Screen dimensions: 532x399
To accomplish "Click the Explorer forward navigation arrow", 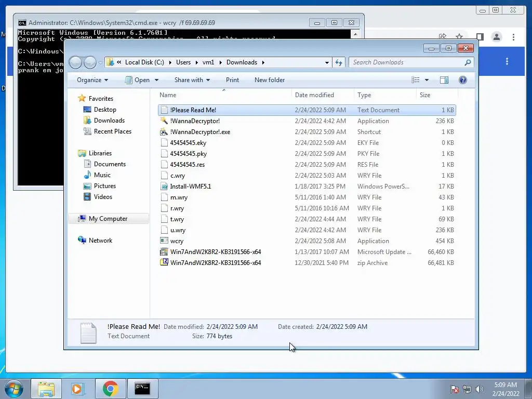I will [x=90, y=62].
